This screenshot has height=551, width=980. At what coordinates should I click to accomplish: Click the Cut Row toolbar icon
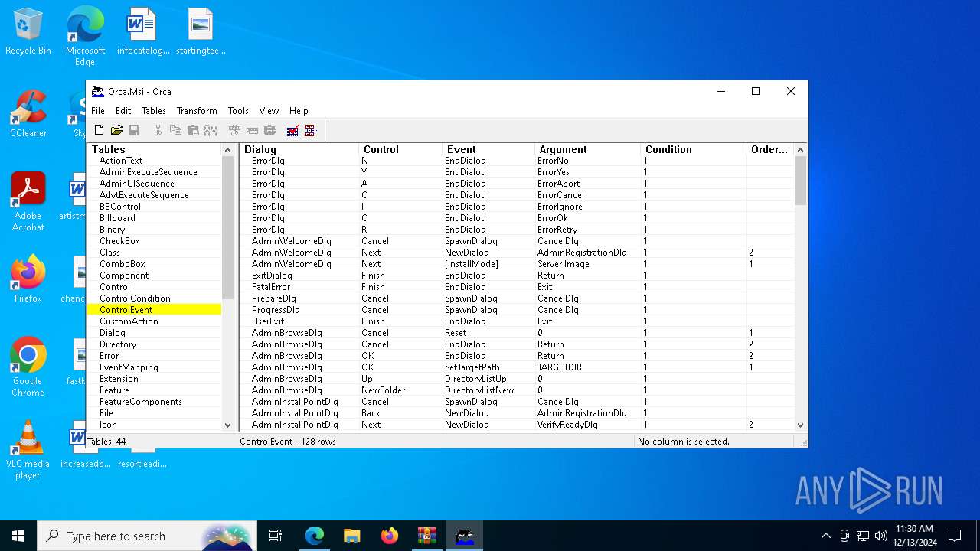coord(234,131)
